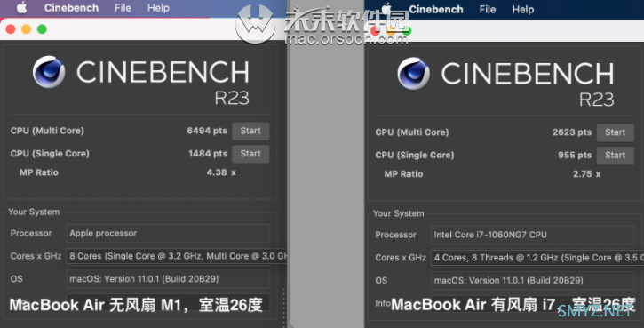644x328 pixels.
Task: Click MP Ratio label in left window
Action: [x=39, y=172]
